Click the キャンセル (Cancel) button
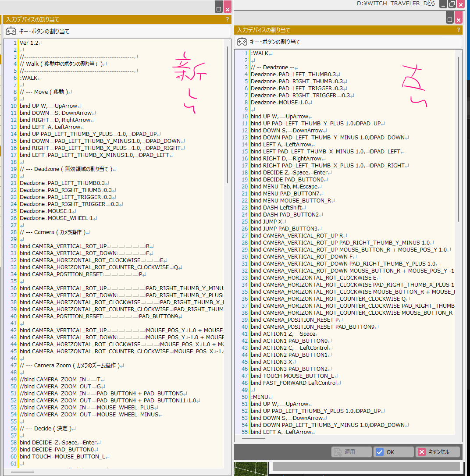This screenshot has width=470, height=476. pyautogui.click(x=438, y=452)
